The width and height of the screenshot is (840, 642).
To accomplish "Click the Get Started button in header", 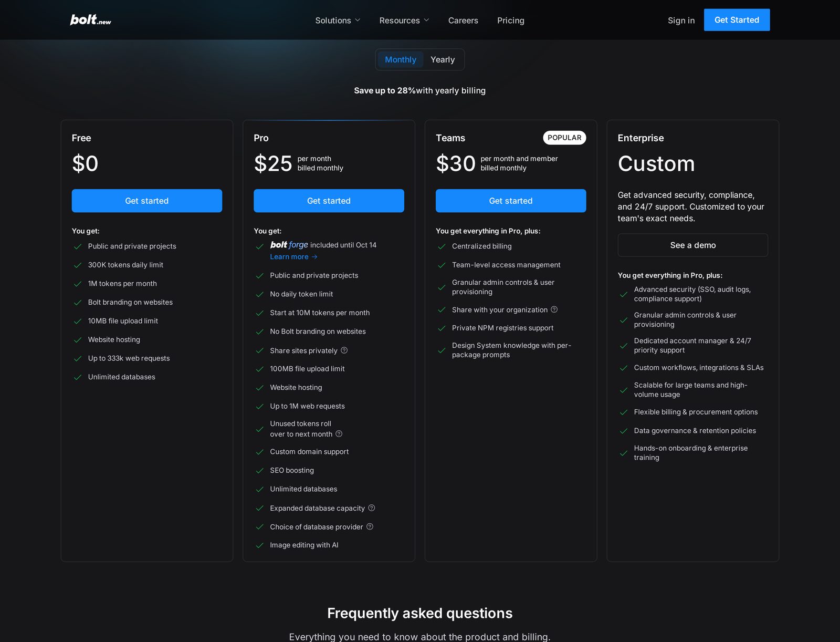I will click(737, 20).
